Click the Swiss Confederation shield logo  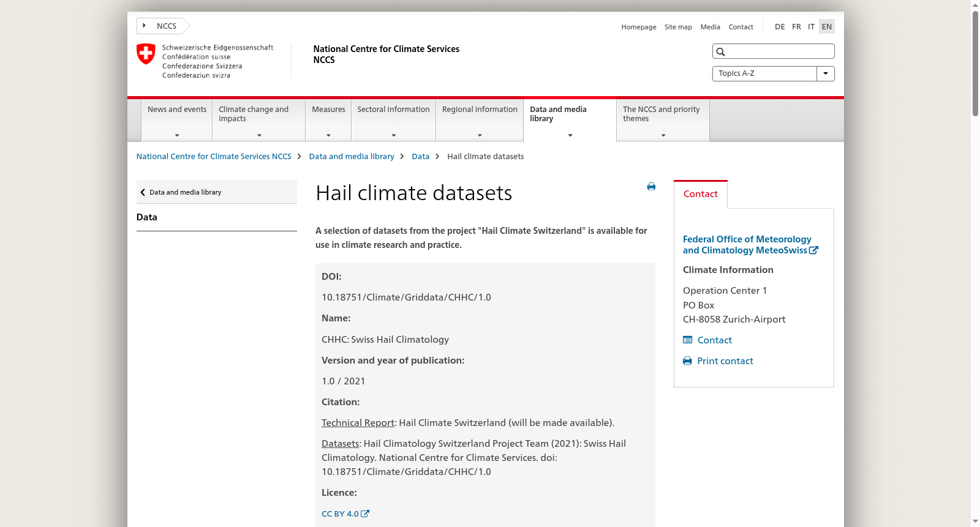click(x=146, y=54)
